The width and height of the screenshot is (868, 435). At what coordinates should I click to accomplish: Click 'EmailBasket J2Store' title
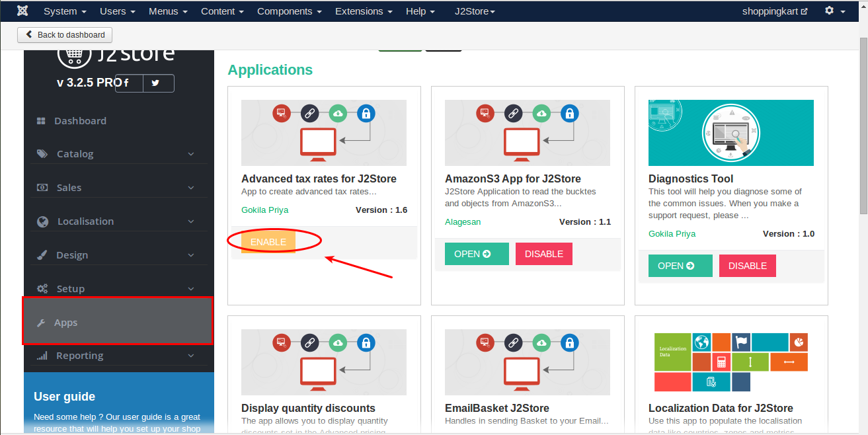point(497,408)
